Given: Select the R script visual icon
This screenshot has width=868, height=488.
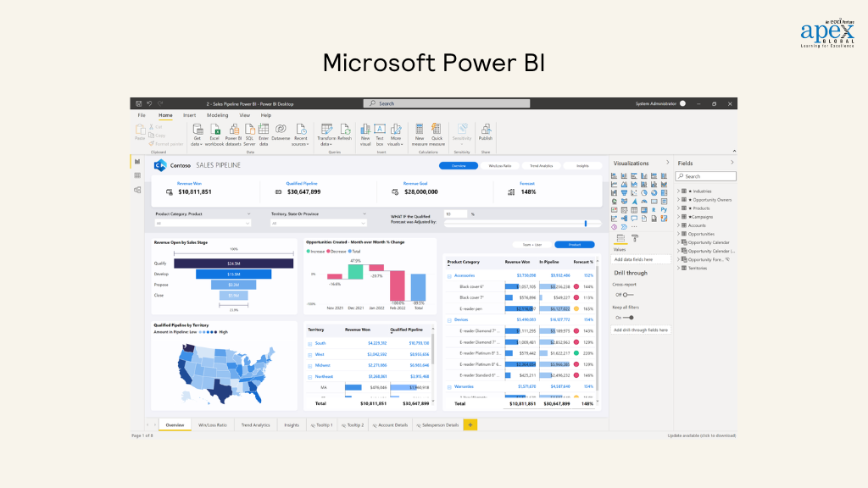Looking at the screenshot, I should tap(654, 210).
